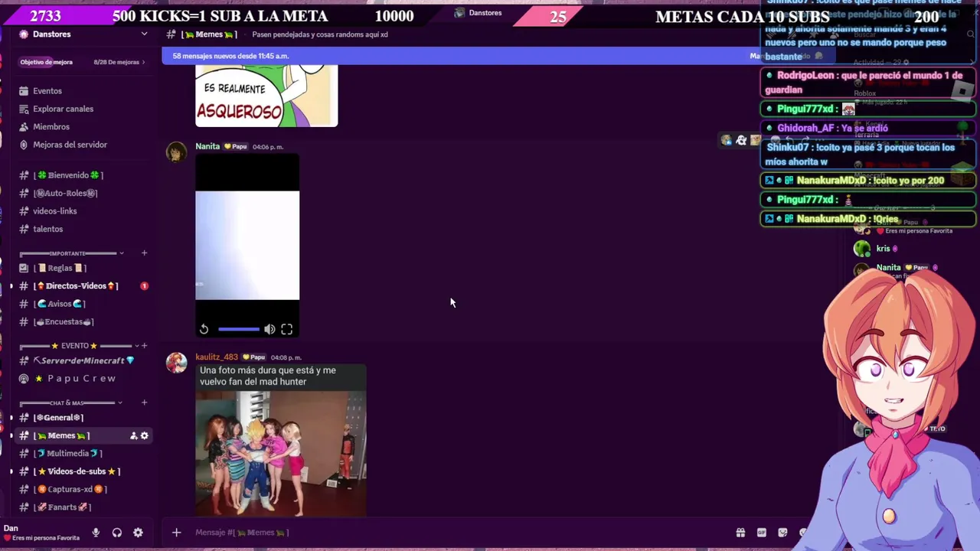Screen dimensions: 980x551
Task: Open the GIF picker
Action: pos(762,533)
